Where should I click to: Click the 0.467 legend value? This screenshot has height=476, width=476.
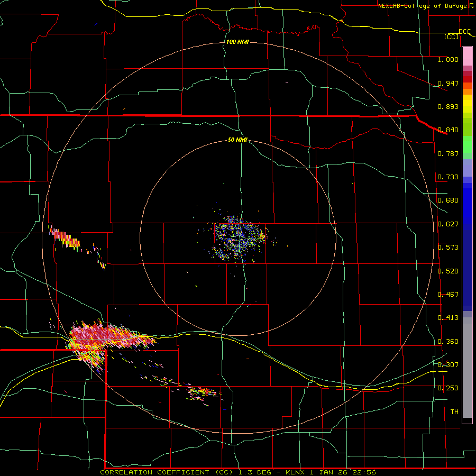pos(448,295)
